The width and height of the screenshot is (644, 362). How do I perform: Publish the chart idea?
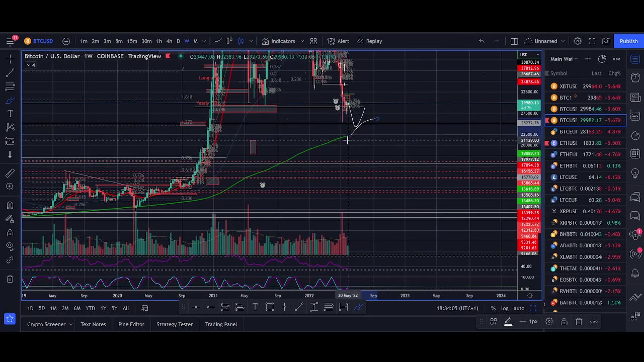(x=628, y=41)
